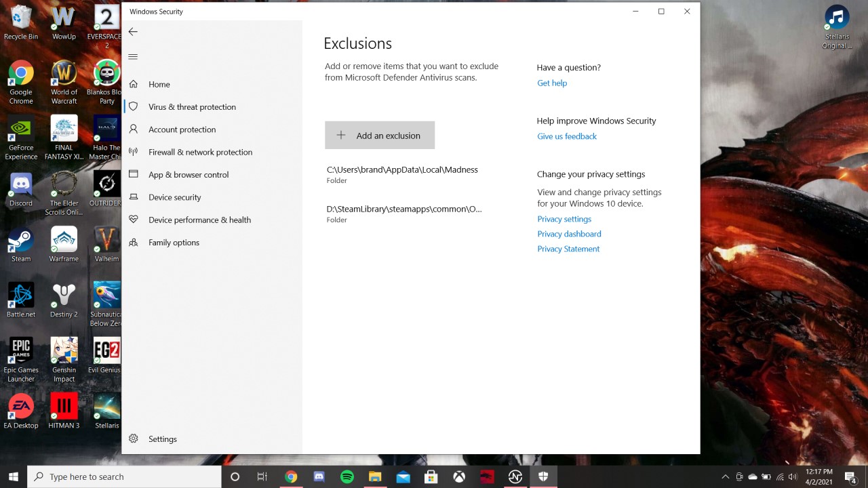This screenshot has height=488, width=868.
Task: Click Give us feedback link
Action: (x=567, y=136)
